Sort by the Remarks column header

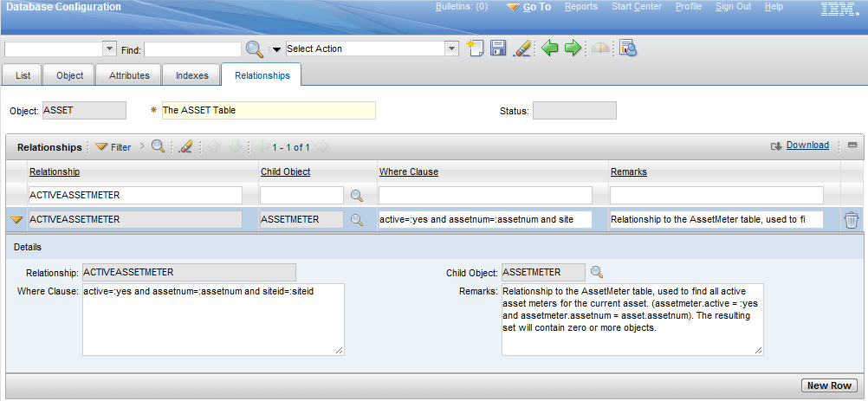(x=629, y=172)
